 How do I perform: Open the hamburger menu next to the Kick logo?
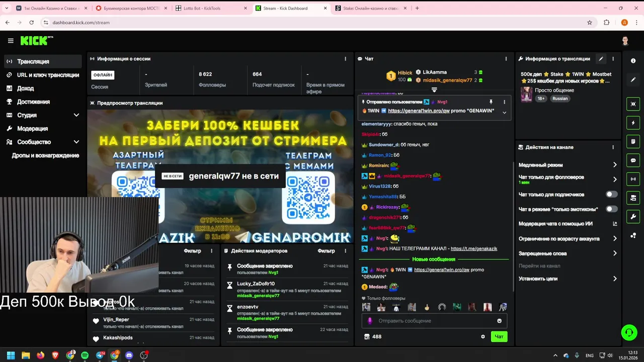[x=11, y=41]
